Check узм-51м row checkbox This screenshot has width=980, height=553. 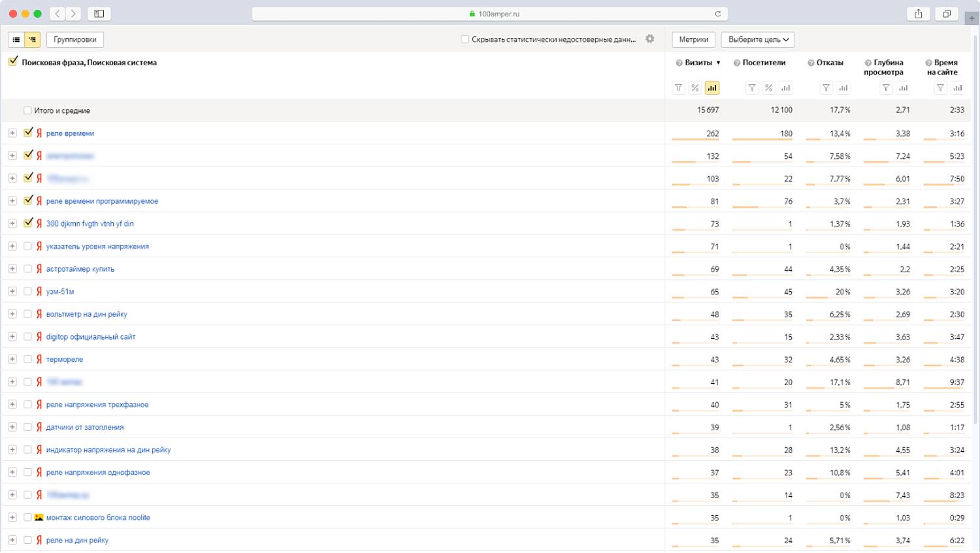pos(27,291)
